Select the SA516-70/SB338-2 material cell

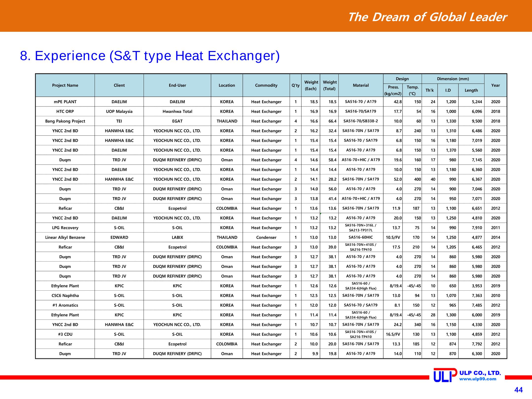click(361, 121)
